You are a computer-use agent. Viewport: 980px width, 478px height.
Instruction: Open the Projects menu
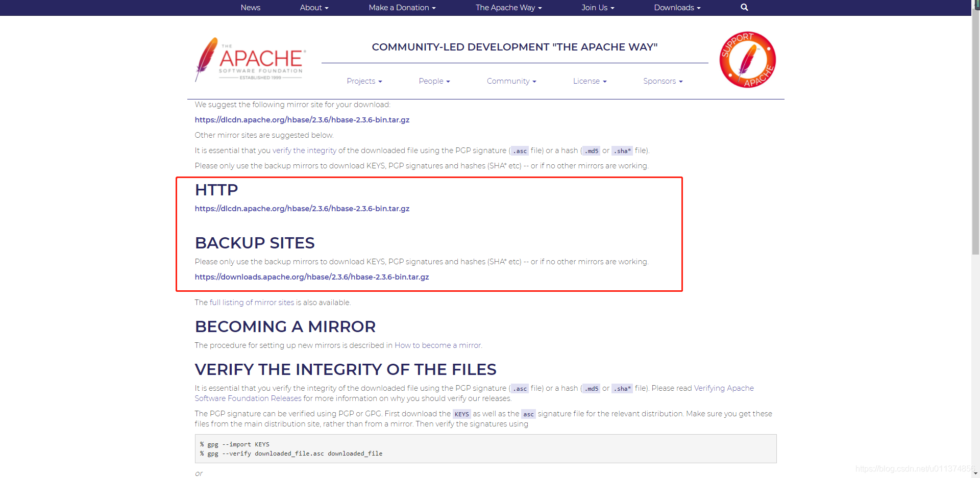coord(364,81)
